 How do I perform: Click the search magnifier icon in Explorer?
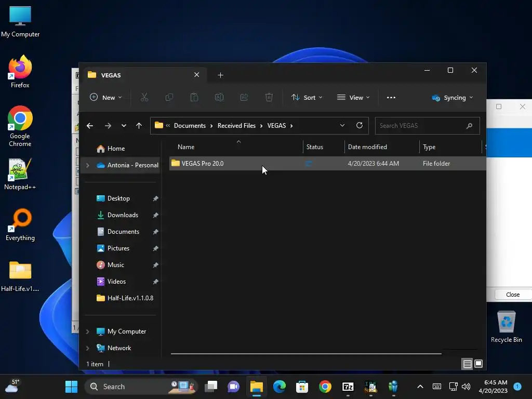[469, 126]
